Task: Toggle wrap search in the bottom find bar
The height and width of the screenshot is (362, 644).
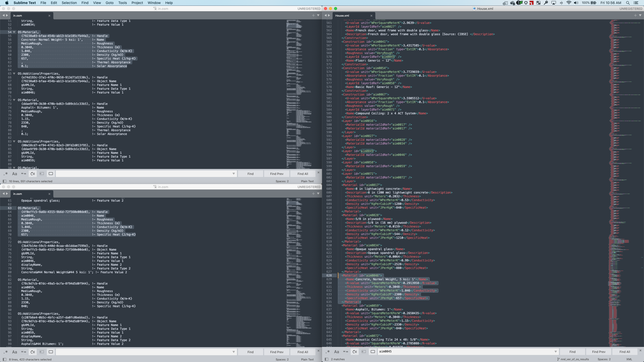Action: [32, 352]
